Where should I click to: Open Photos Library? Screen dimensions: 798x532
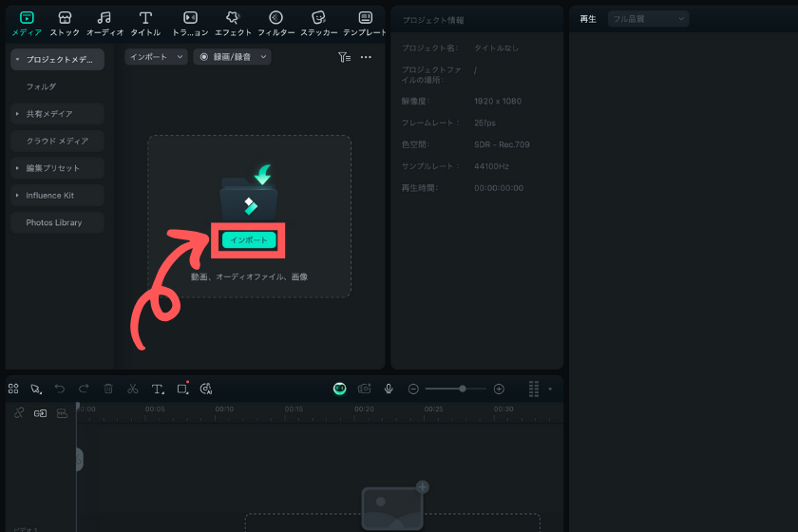(x=58, y=222)
